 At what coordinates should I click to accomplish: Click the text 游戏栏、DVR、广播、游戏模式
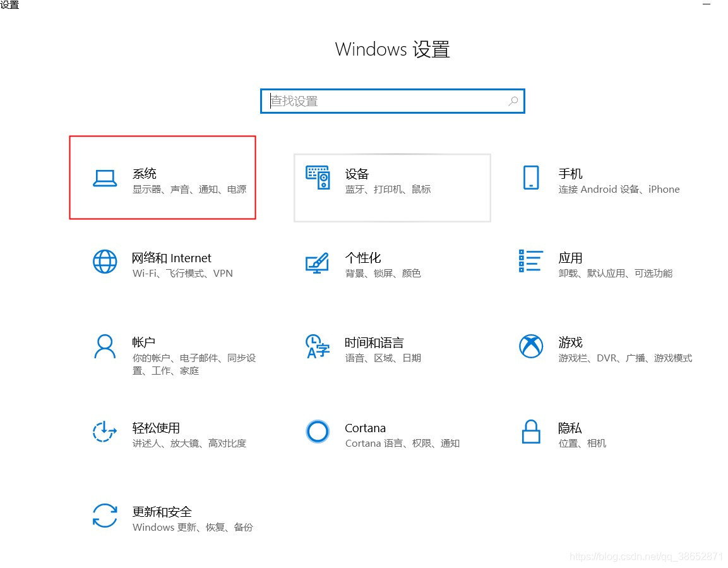(625, 358)
